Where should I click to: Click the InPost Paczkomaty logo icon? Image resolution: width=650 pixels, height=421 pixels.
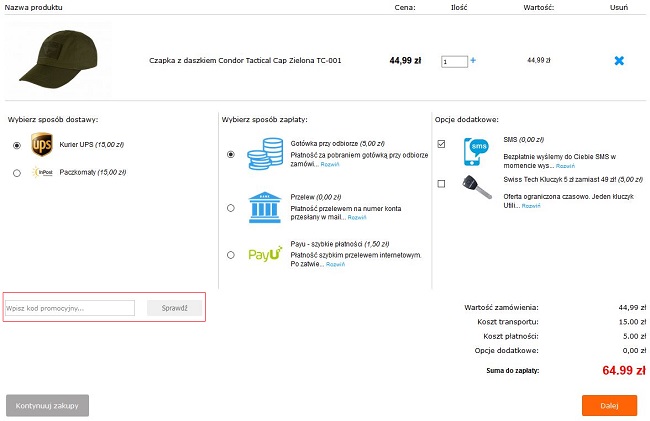tap(42, 173)
